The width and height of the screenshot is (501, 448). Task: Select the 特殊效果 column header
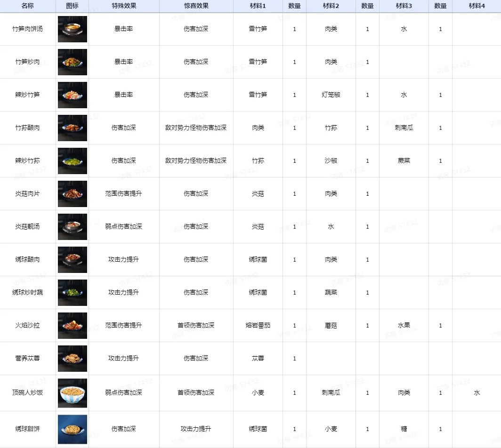[x=124, y=6]
